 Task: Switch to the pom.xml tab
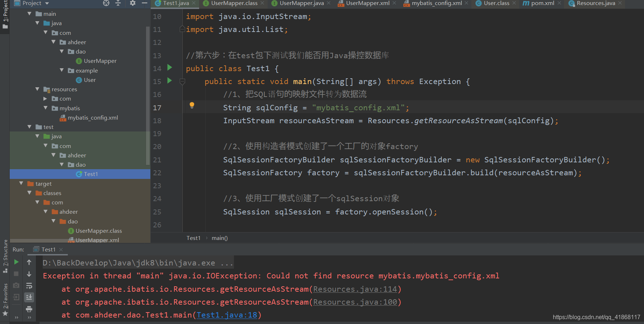[x=542, y=3]
